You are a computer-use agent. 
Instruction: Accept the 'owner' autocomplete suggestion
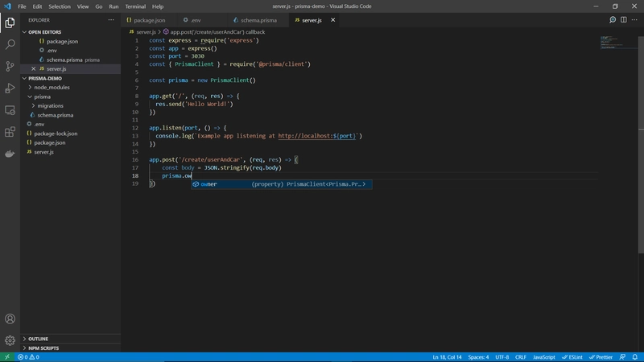281,184
